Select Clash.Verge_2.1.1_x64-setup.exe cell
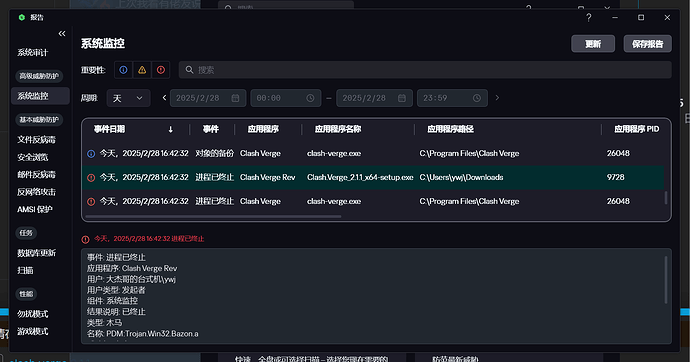690x362 pixels. pos(360,178)
